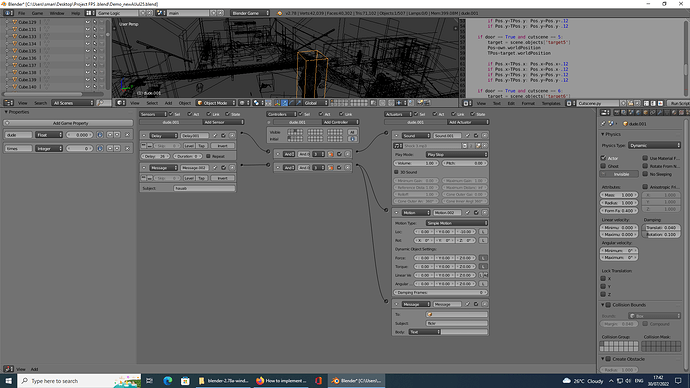Open the Game menu in top bar
The height and width of the screenshot is (388, 690).
click(x=37, y=13)
